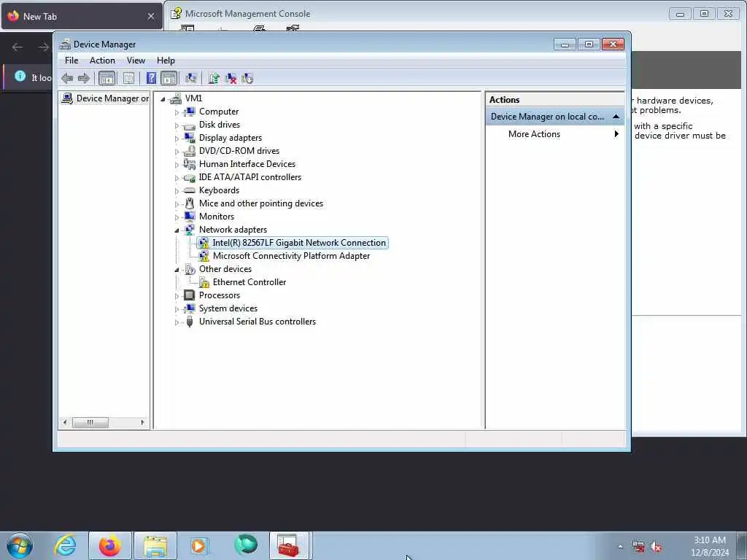Viewport: 747px width, 560px height.
Task: Expand the DVD/CD-ROM drives category
Action: pos(177,152)
